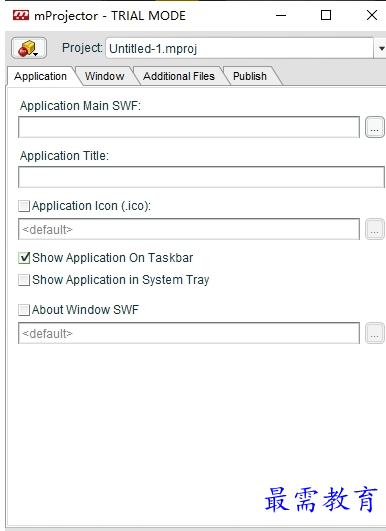Uncheck Show Application On Taskbar

(x=24, y=258)
